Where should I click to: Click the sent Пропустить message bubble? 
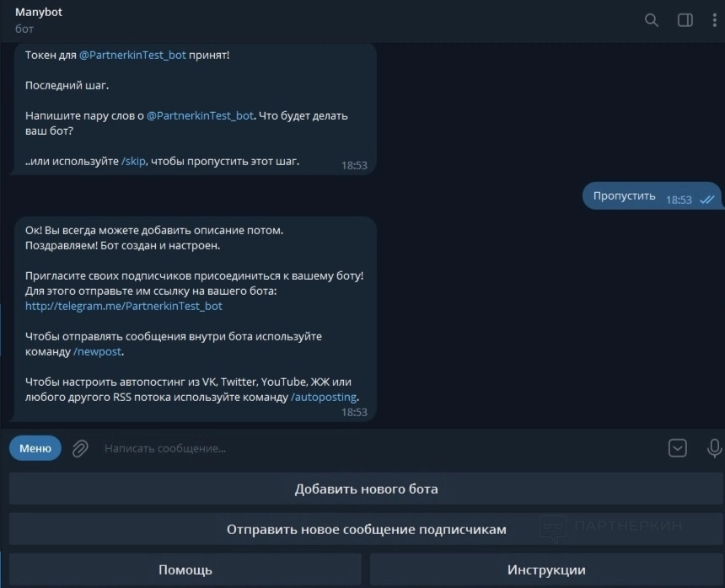click(x=651, y=195)
